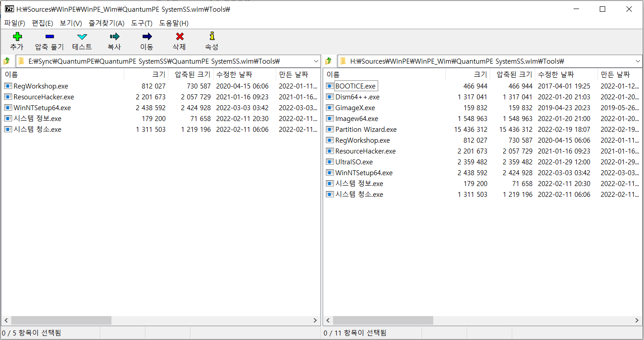Sort right pane by 만든 날짜 column
Image resolution: width=644 pixels, height=340 pixels.
pyautogui.click(x=620, y=75)
